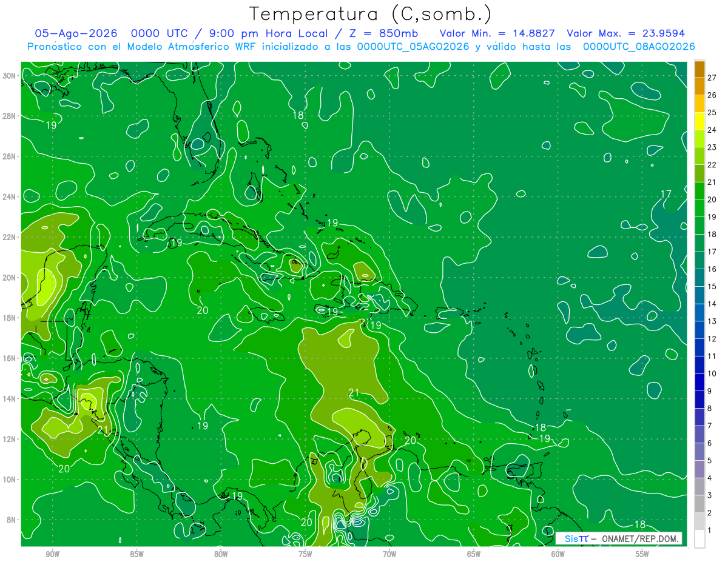
Task: Click the 90W longitude axis label
Action: [52, 554]
